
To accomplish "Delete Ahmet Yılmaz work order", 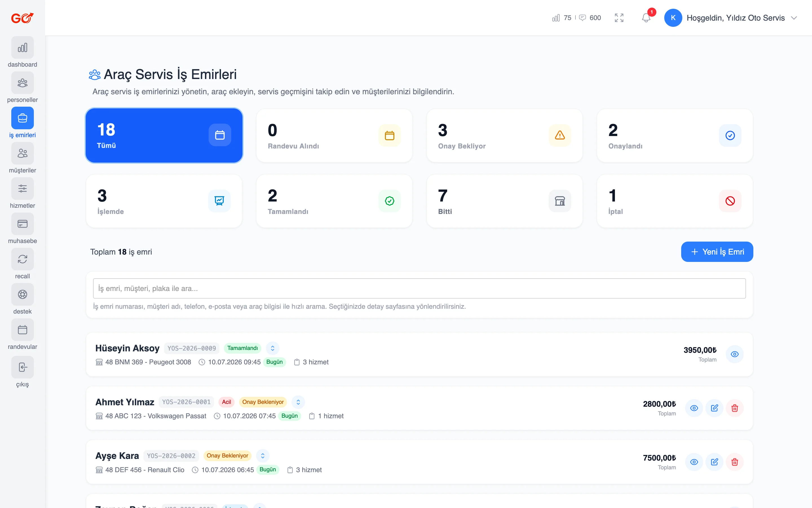I will click(734, 408).
